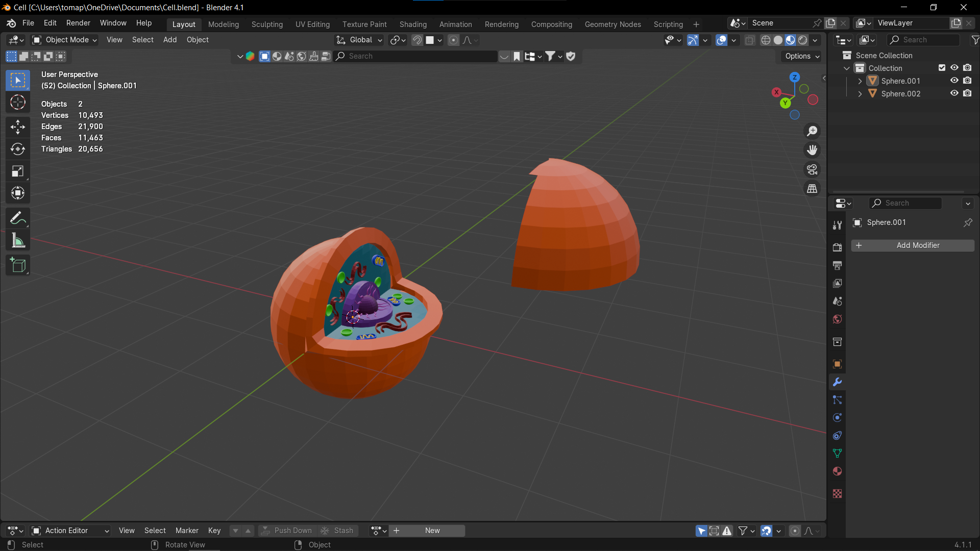
Task: Click the Add Cube tool
Action: pyautogui.click(x=18, y=265)
